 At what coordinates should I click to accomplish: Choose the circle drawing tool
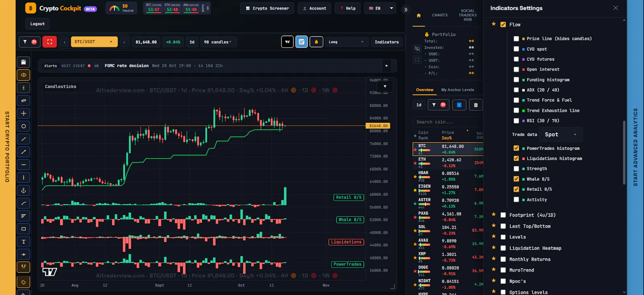tap(23, 126)
